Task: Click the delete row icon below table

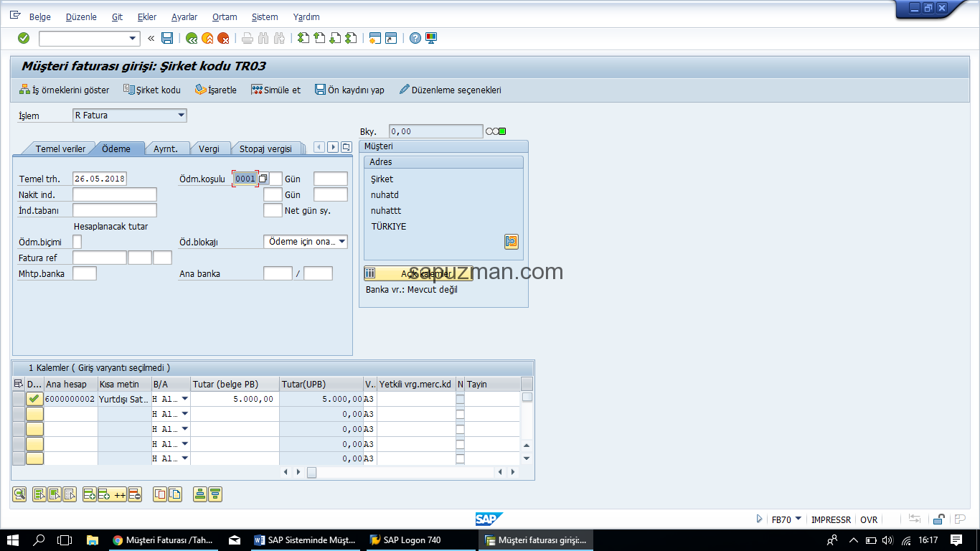Action: point(135,494)
